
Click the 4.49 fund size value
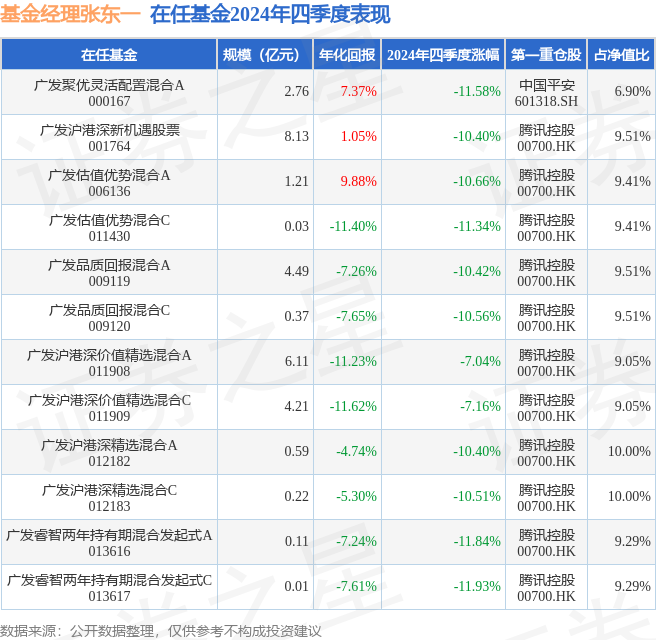[x=297, y=271]
